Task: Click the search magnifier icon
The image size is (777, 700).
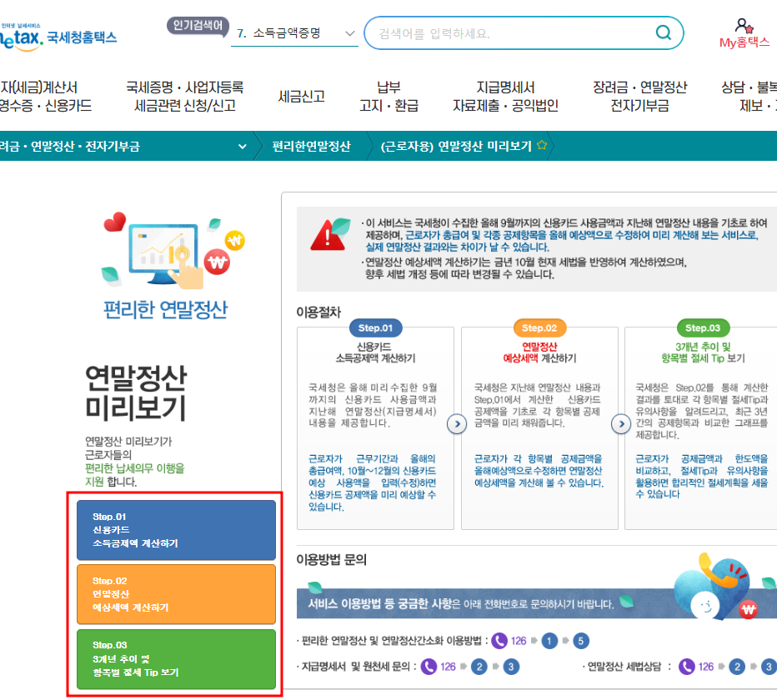Action: [663, 32]
